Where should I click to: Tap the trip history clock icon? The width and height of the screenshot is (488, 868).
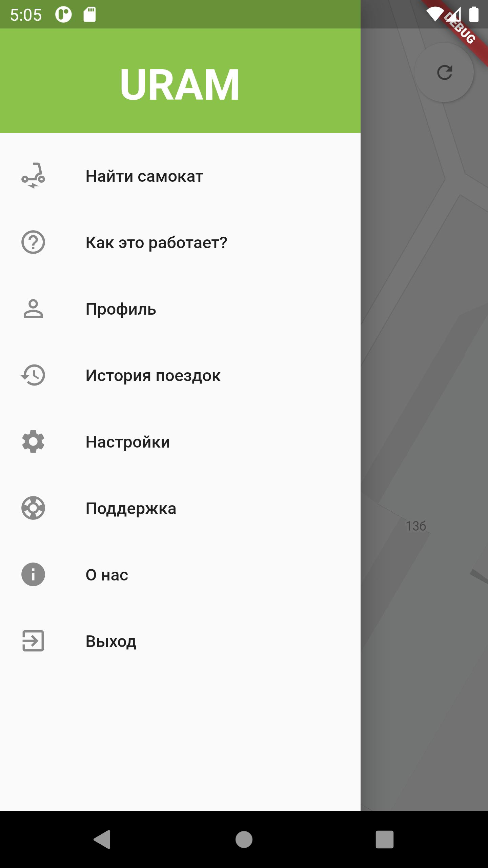point(33,375)
